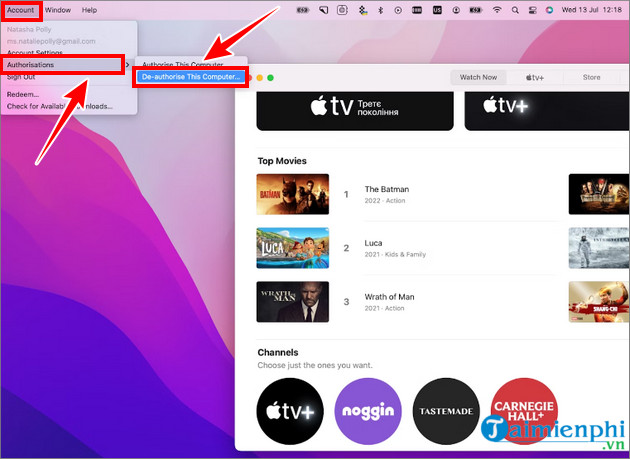
Task: Open the astronaut movie poster
Action: [x=599, y=248]
